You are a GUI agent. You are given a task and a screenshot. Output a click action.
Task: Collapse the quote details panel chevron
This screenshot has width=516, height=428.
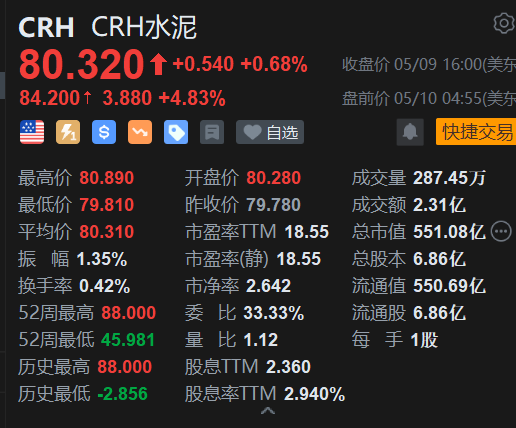coord(268,411)
